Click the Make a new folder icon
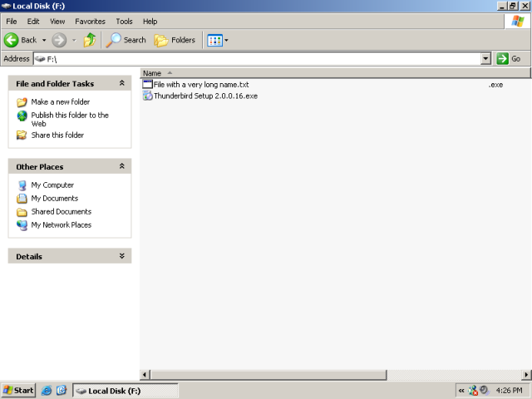Screen dimensions: 532x399 pyautogui.click(x=22, y=101)
